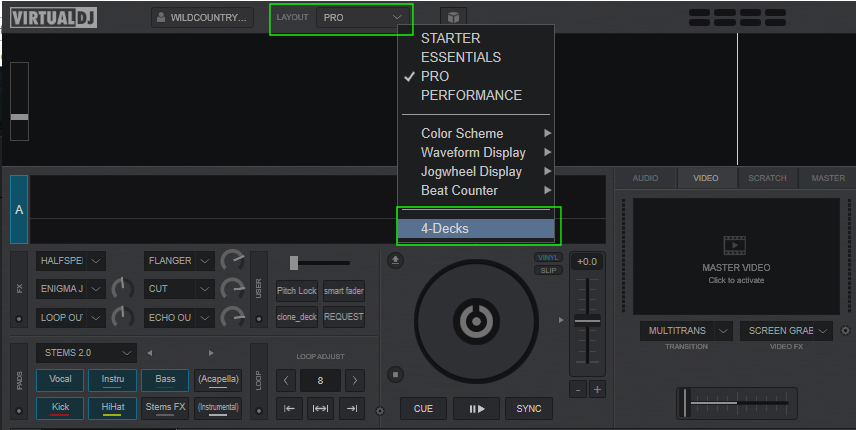Viewport: 856px width, 430px height.
Task: Click the VirtualDJ logo
Action: coord(53,17)
